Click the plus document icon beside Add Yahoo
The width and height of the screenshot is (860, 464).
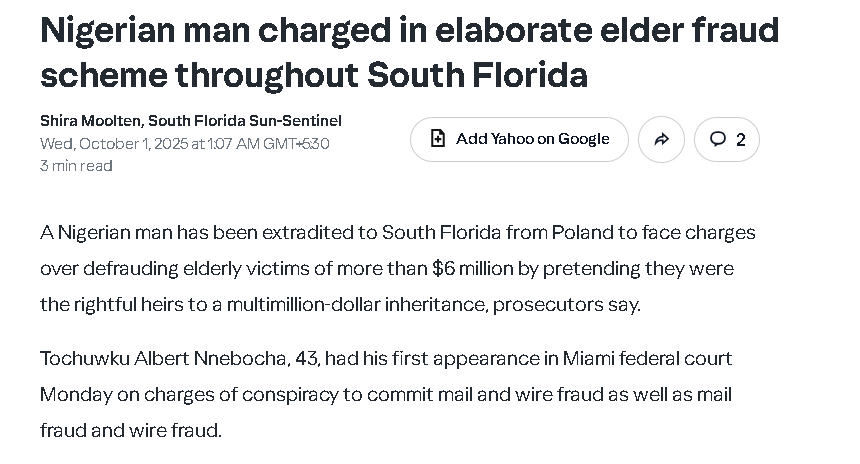(438, 139)
